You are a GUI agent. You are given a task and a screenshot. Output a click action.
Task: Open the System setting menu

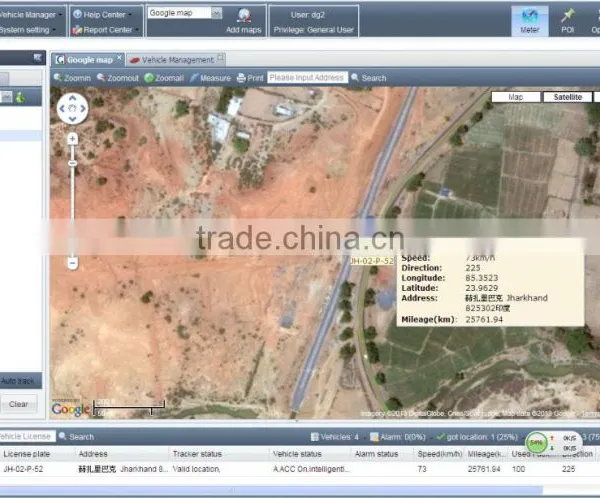[27, 29]
